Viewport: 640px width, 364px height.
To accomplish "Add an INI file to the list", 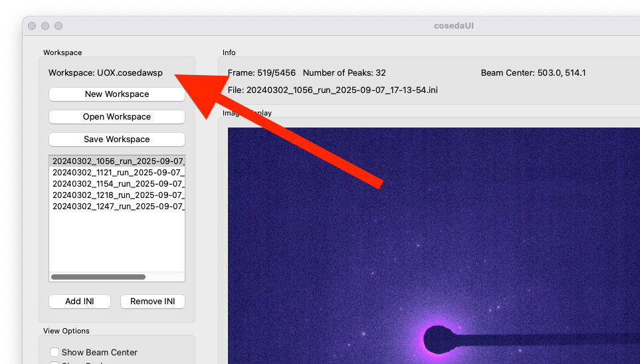I will click(x=80, y=301).
